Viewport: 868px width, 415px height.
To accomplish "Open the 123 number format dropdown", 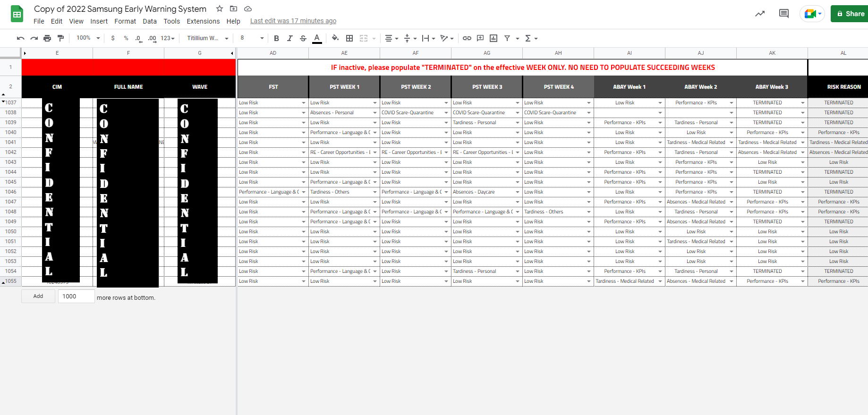I will click(168, 38).
